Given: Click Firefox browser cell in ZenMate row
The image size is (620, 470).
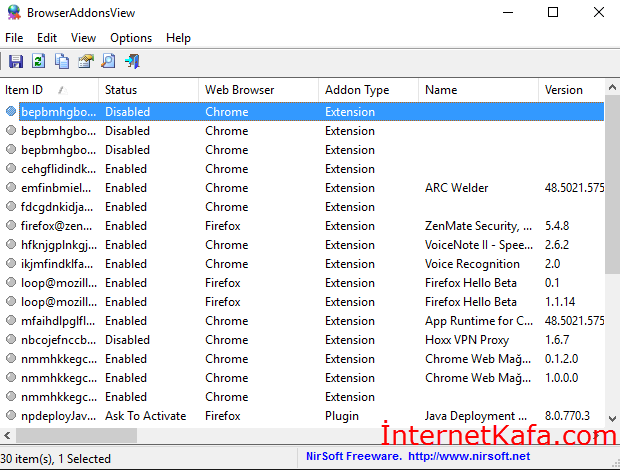Looking at the screenshot, I should point(223,226).
